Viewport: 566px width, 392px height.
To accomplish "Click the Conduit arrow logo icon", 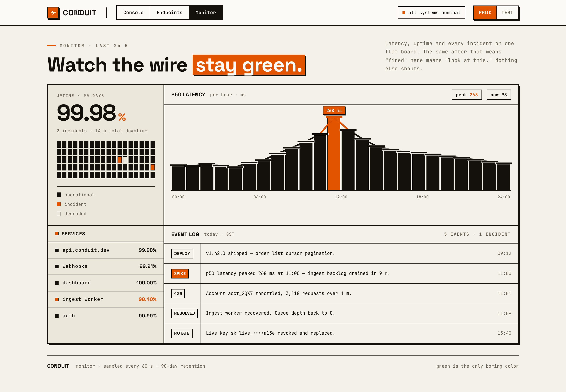I will 53,13.
